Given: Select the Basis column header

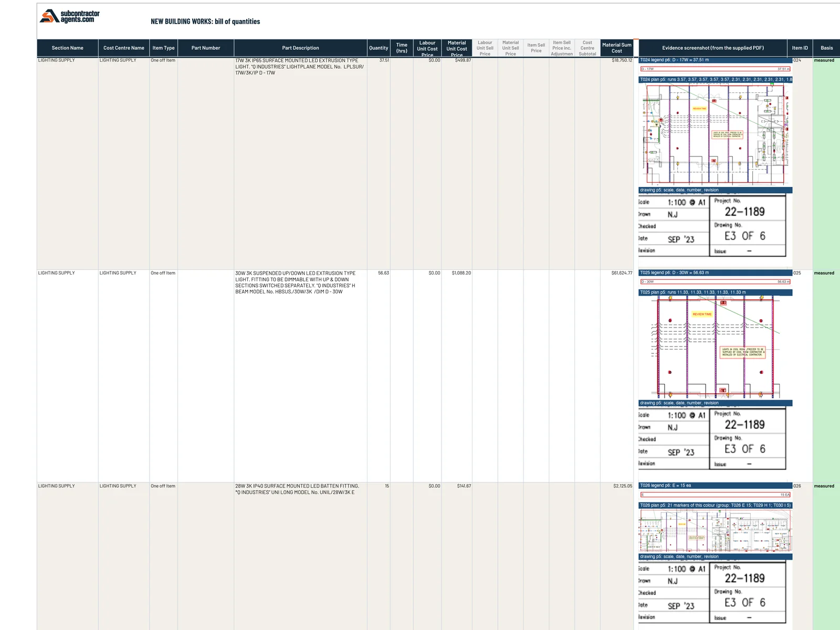Looking at the screenshot, I should (827, 48).
